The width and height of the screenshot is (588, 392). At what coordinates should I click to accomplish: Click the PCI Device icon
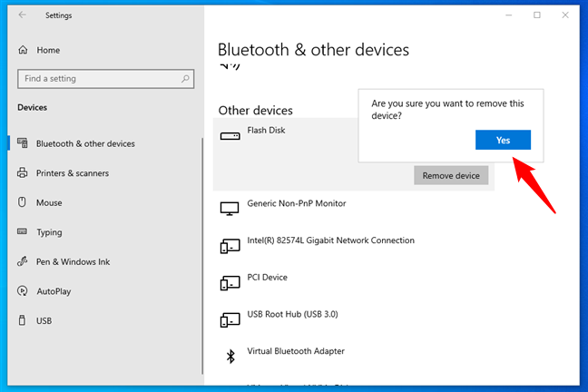tap(230, 283)
